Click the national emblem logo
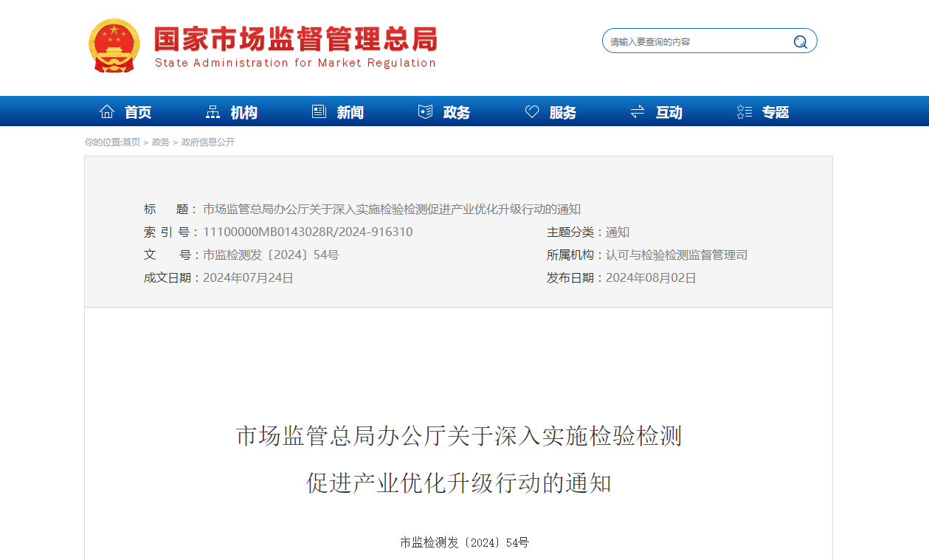Image resolution: width=929 pixels, height=560 pixels. pos(114,45)
